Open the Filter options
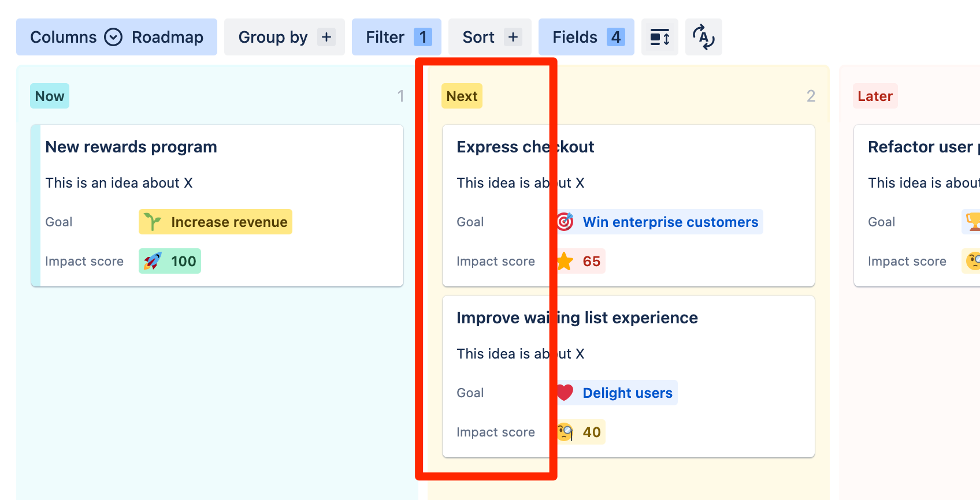 point(396,37)
